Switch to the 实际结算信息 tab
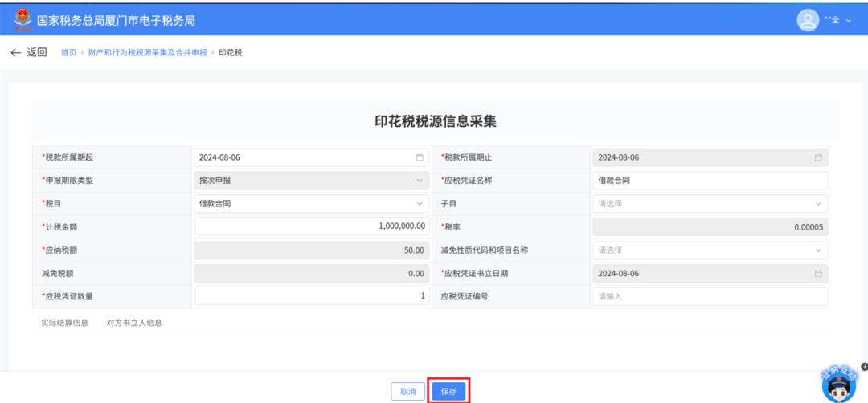The image size is (868, 403). point(64,323)
